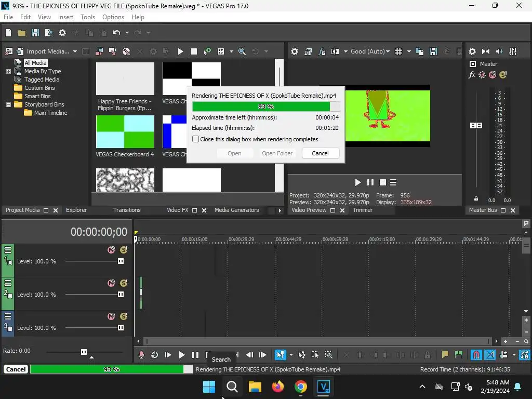
Task: Open media search magnifier icon
Action: [x=242, y=51]
